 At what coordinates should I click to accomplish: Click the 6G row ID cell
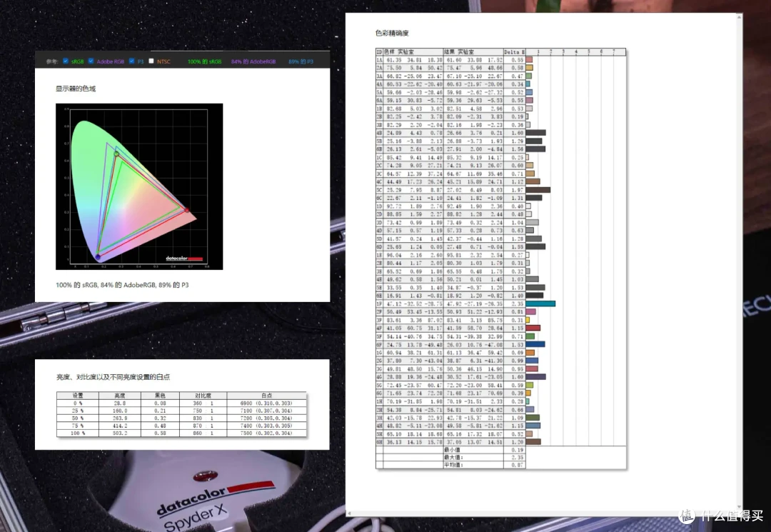(x=379, y=393)
